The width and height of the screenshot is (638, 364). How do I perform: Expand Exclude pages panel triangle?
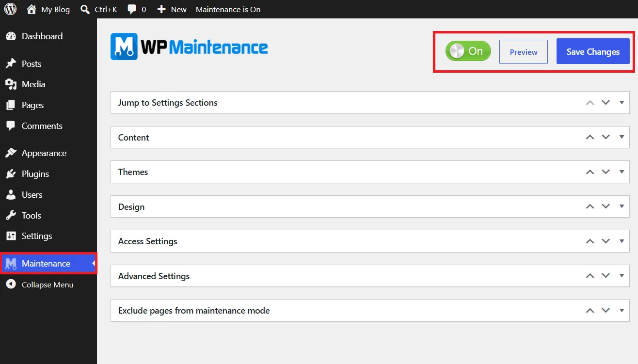click(622, 310)
